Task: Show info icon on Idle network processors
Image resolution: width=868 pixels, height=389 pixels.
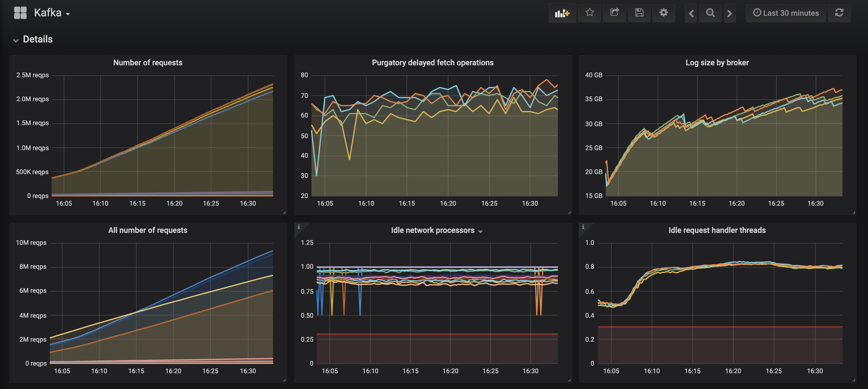Action: 298,227
